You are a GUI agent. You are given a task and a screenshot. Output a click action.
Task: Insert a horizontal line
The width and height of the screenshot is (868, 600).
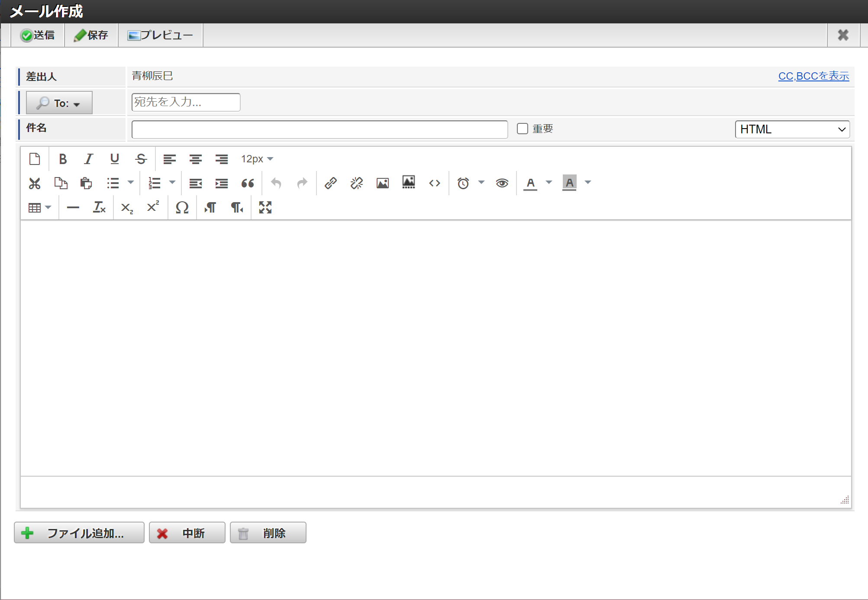[x=73, y=208]
